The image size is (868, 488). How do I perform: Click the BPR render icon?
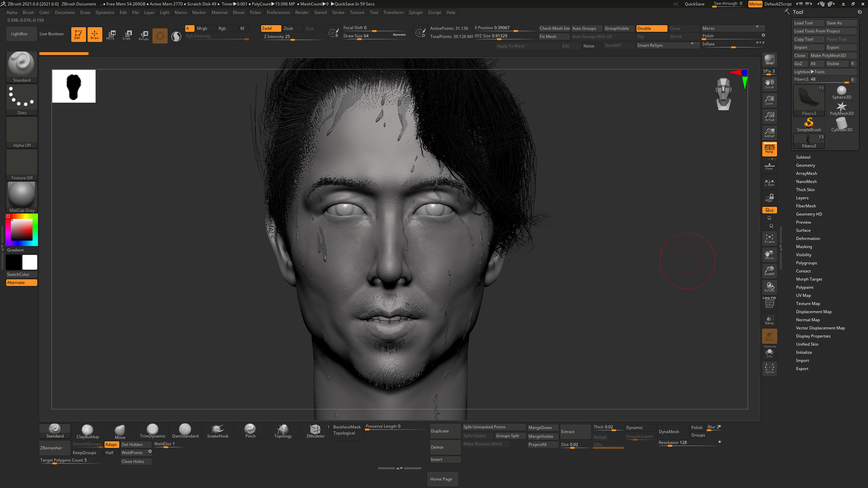point(770,60)
